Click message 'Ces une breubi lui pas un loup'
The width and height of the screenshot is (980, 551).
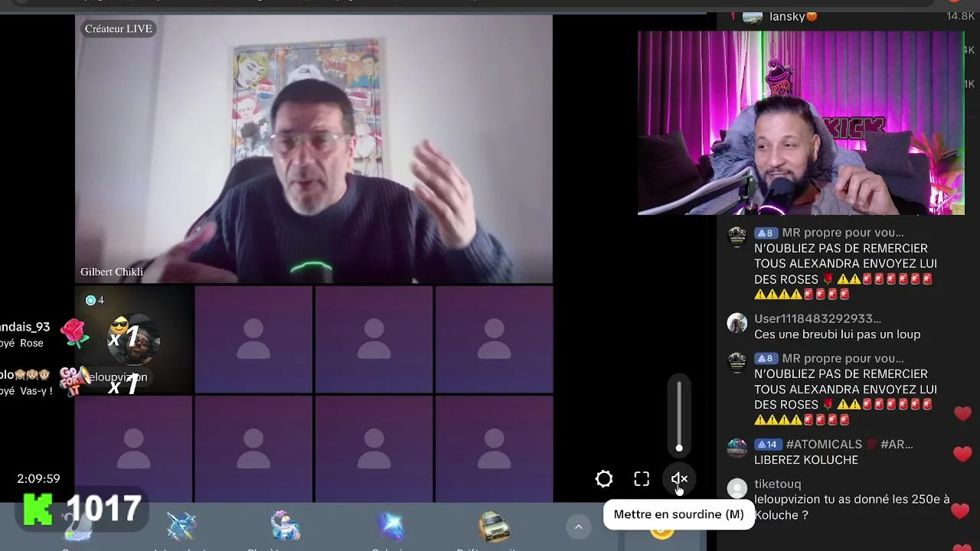point(838,334)
